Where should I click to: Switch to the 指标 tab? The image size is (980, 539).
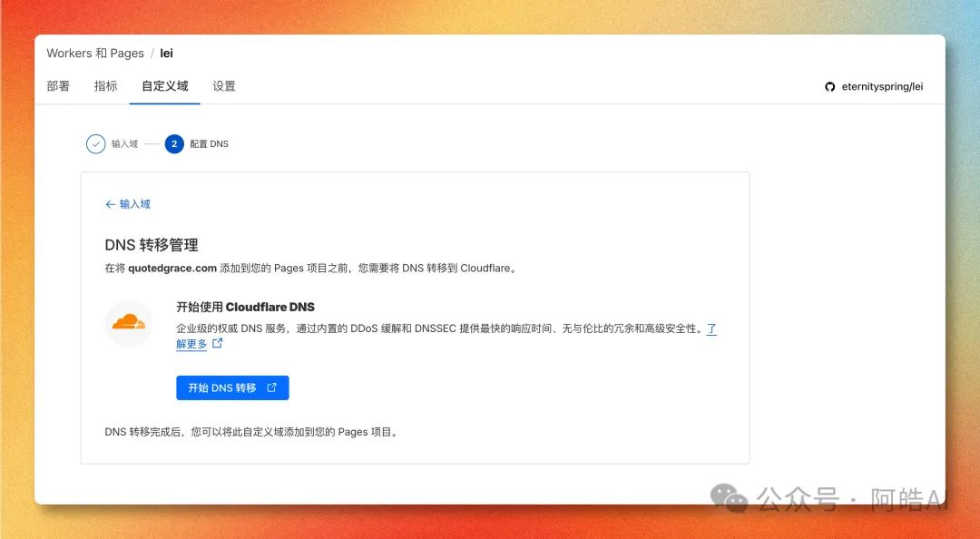pos(105,86)
